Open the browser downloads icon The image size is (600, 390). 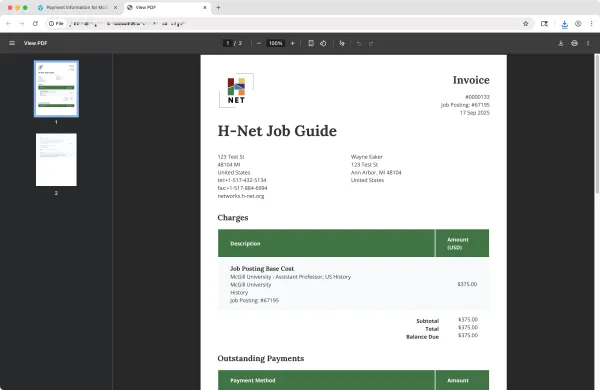tap(564, 24)
